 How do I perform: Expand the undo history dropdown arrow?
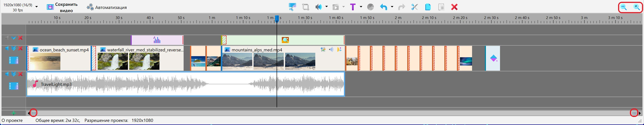pyautogui.click(x=392, y=7)
